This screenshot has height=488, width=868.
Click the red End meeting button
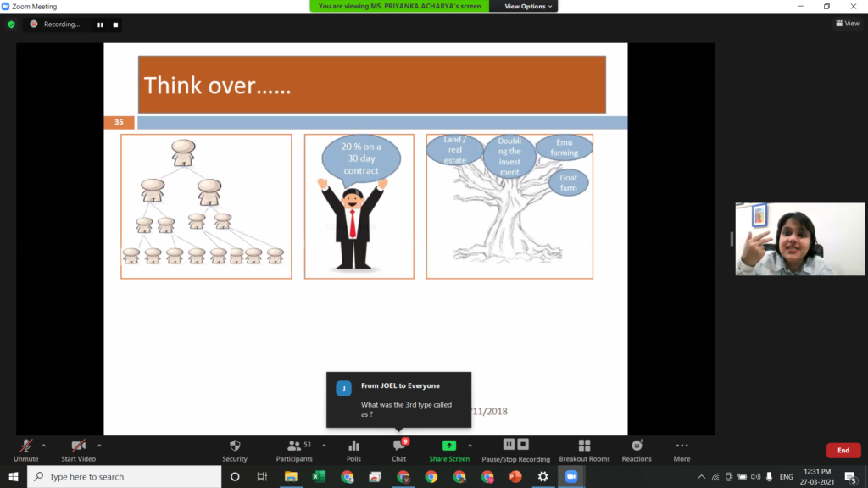point(843,451)
